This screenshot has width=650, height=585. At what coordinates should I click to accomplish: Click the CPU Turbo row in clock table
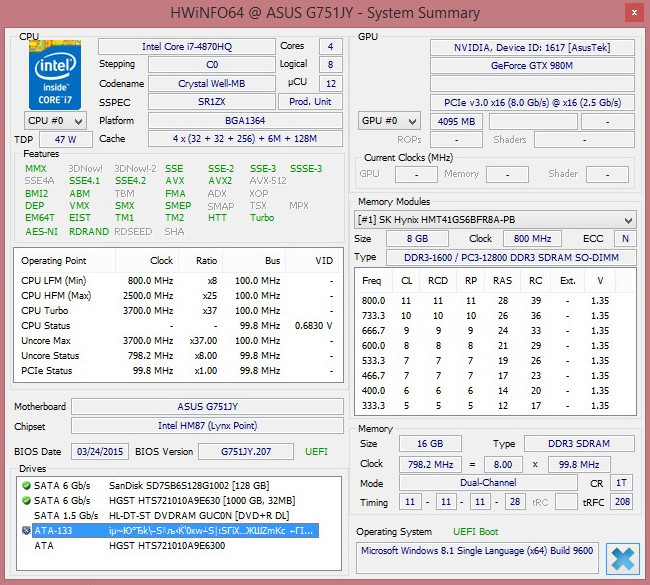click(x=178, y=311)
